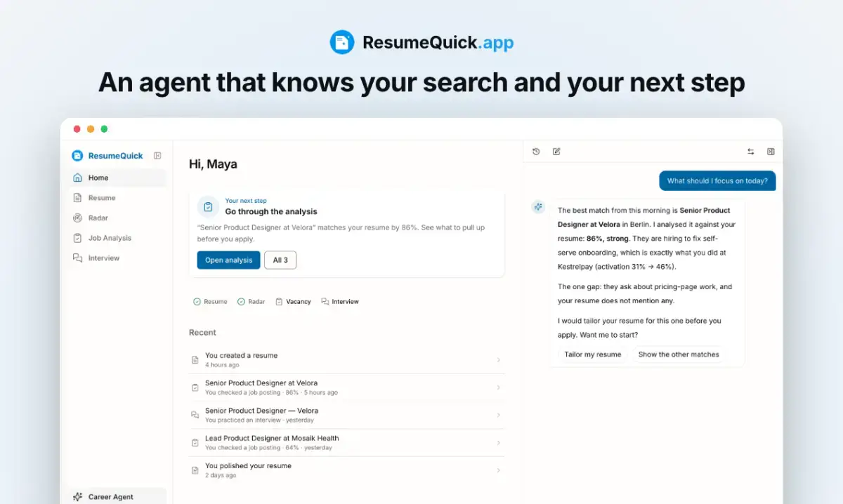Viewport: 843px width, 504px height.
Task: Click document icon beside 'You polished your resume'
Action: tap(195, 470)
